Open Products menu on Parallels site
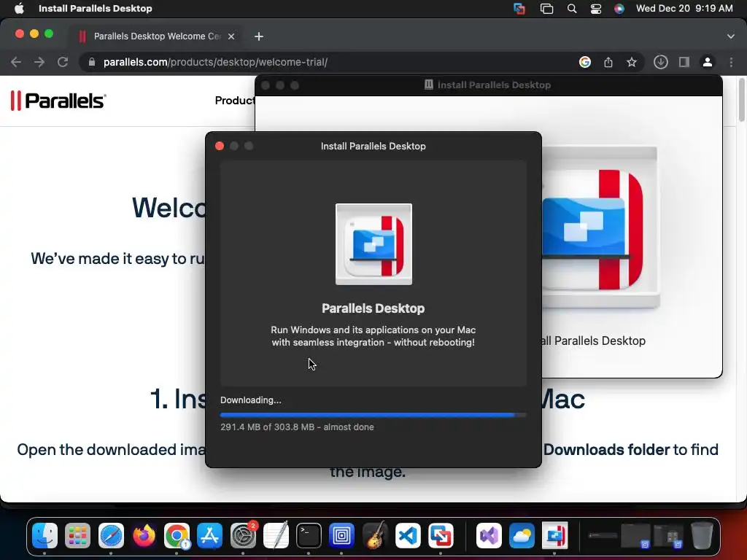Image resolution: width=747 pixels, height=560 pixels. click(234, 101)
